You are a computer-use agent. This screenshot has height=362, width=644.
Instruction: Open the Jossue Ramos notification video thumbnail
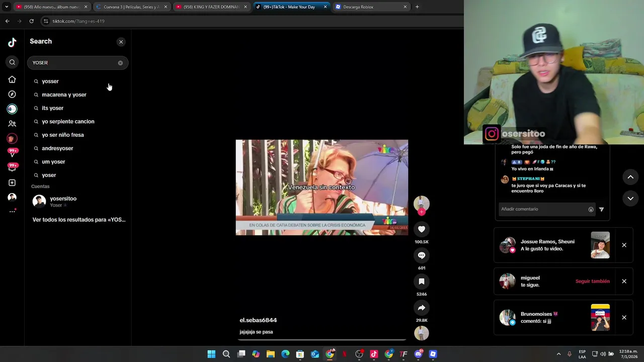(x=600, y=245)
